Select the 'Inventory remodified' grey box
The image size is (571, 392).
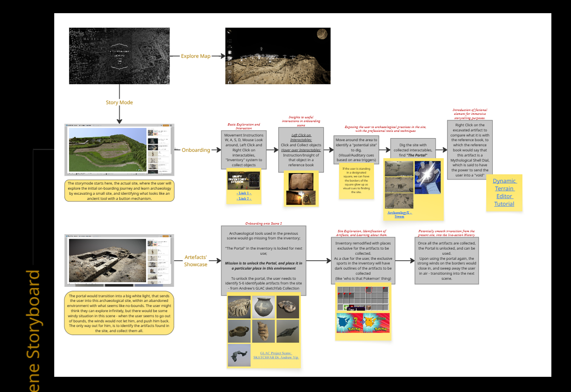coord(363,261)
